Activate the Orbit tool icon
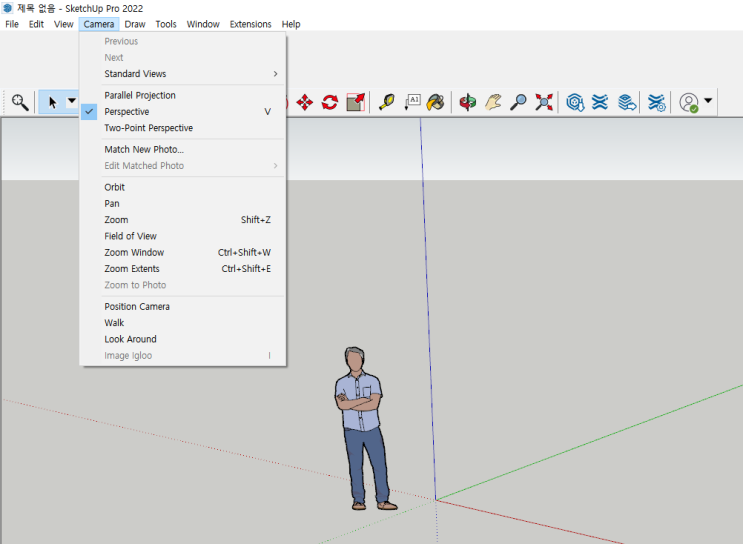This screenshot has height=544, width=743. click(x=468, y=102)
